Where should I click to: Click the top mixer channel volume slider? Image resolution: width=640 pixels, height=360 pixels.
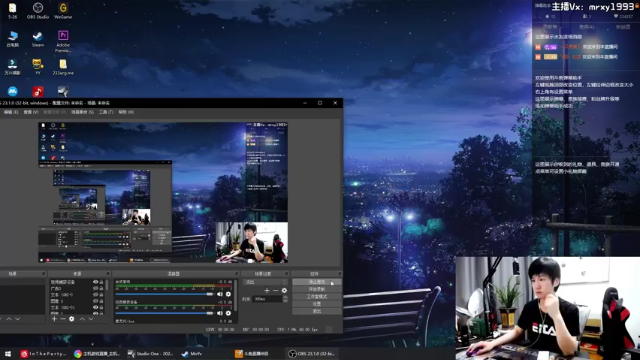pos(164,294)
